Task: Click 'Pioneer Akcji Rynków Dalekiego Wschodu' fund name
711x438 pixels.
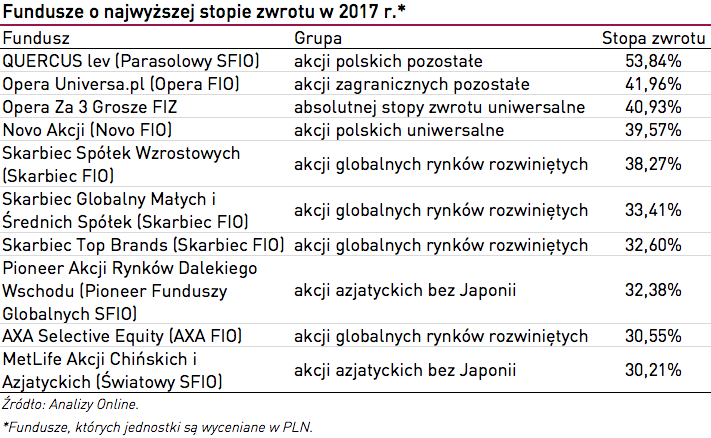Action: click(130, 291)
